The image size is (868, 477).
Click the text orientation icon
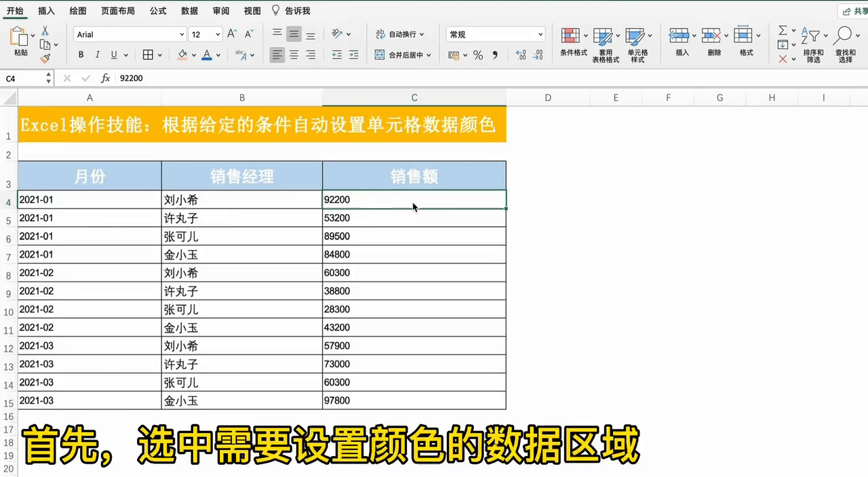click(337, 34)
